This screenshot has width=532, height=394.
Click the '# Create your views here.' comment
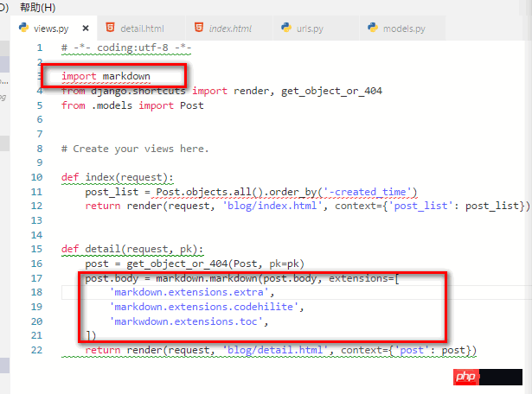click(x=135, y=149)
